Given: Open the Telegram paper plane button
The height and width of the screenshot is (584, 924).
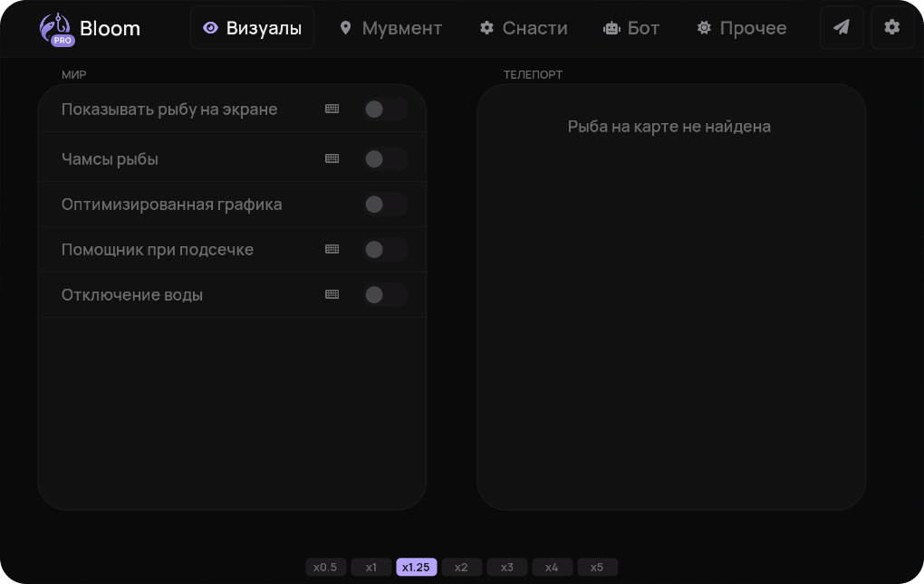Looking at the screenshot, I should (x=842, y=27).
